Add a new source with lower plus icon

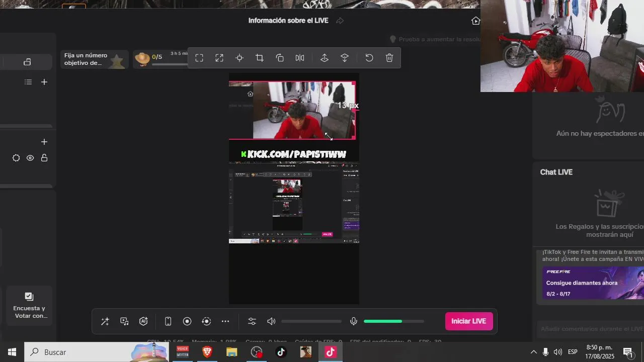point(44,142)
